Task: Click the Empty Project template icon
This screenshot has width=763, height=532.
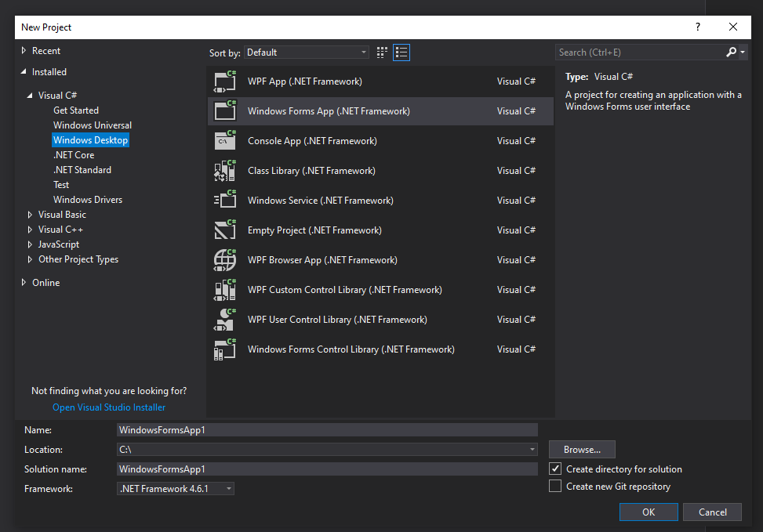Action: point(225,230)
